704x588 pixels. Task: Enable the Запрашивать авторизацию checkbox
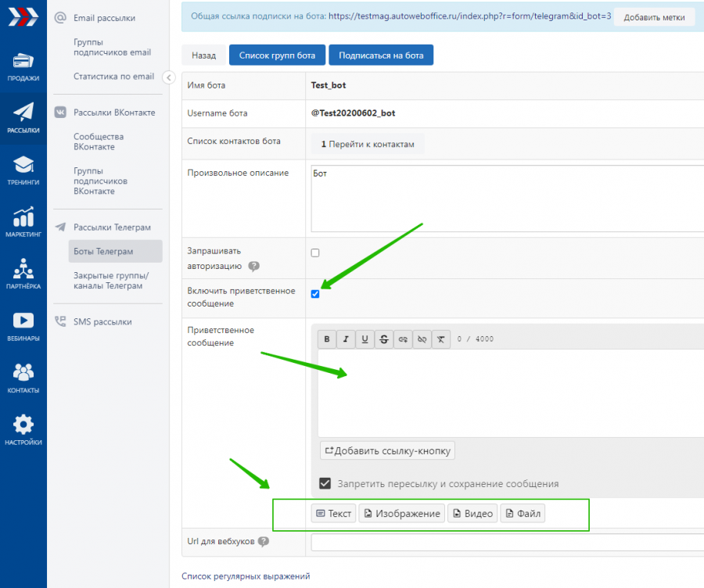315,253
